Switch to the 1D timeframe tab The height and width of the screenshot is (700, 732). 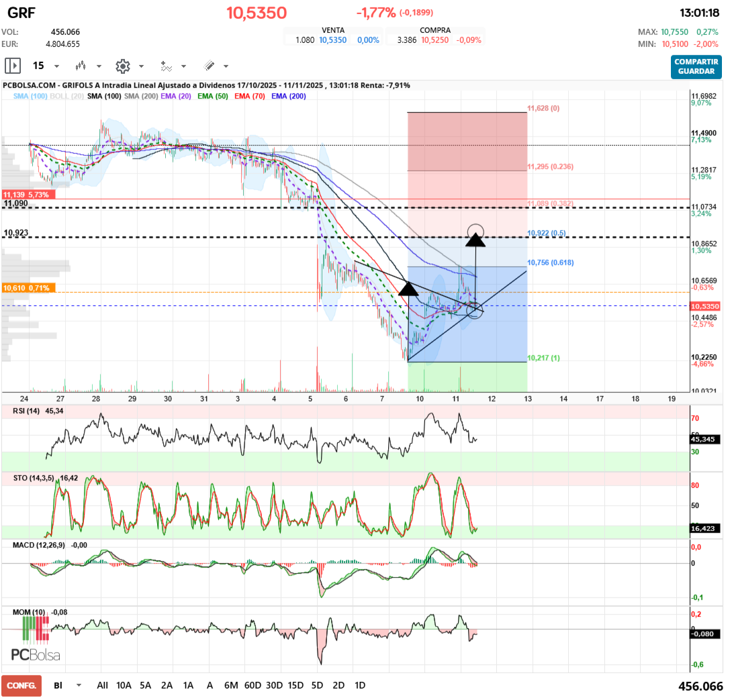coord(359,685)
